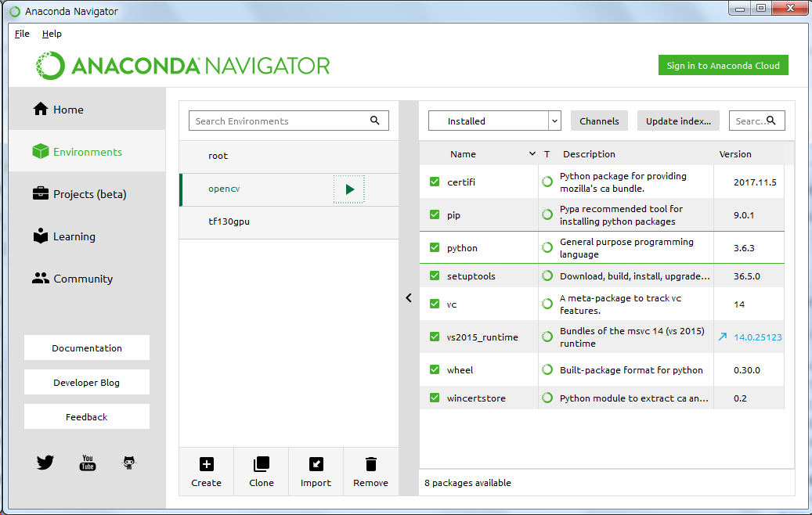812x515 pixels.
Task: Open Projects (beta) section
Action: pyautogui.click(x=87, y=194)
